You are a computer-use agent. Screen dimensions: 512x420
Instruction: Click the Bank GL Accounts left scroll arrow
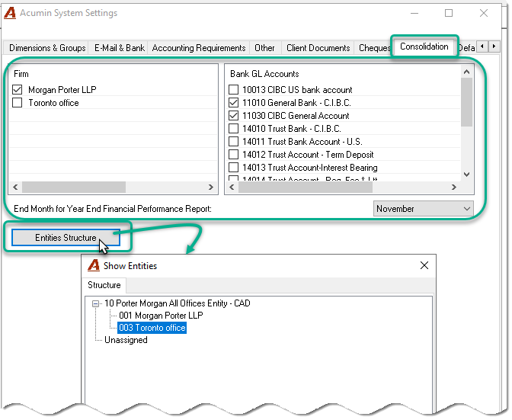[232, 188]
